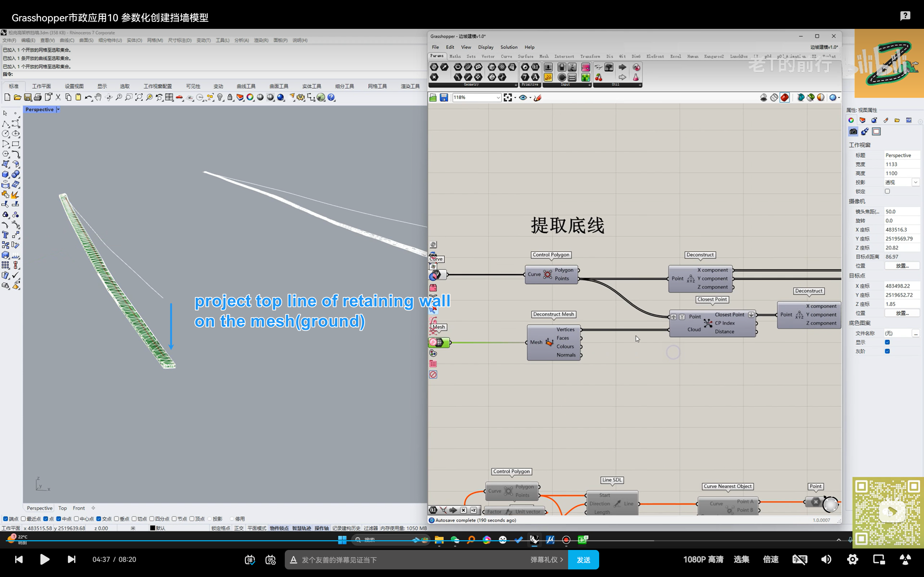
Task: Enable the 最近点 nearest osnap checkbox
Action: point(23,519)
